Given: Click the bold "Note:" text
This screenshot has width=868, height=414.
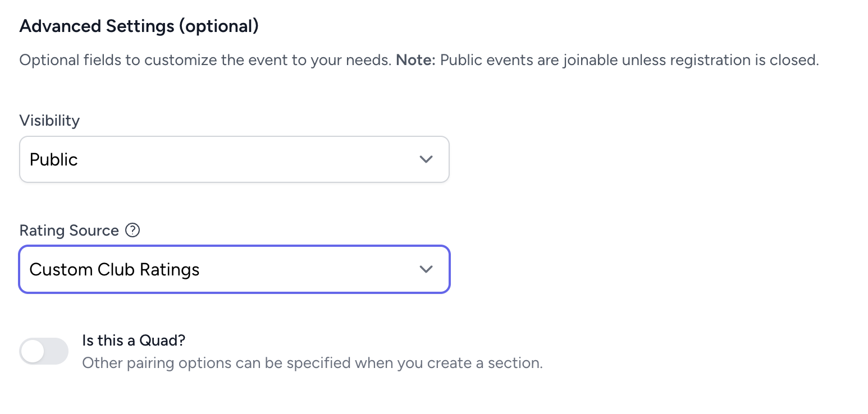Looking at the screenshot, I should click(415, 60).
